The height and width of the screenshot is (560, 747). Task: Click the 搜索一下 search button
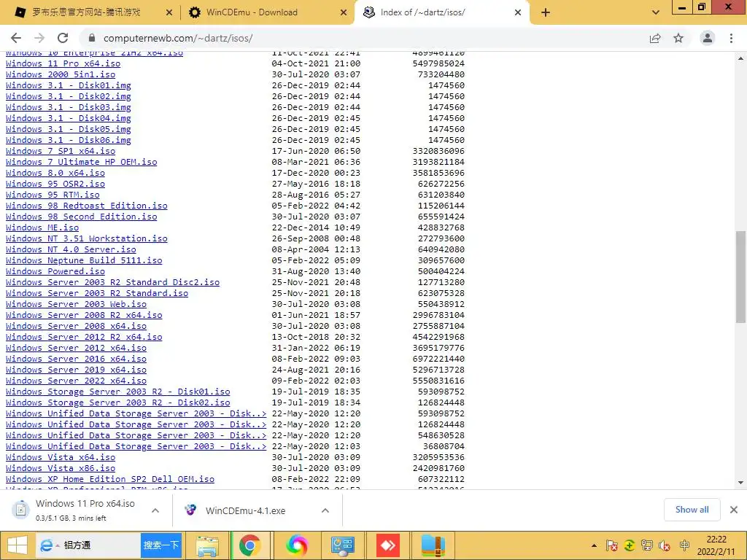[161, 545]
